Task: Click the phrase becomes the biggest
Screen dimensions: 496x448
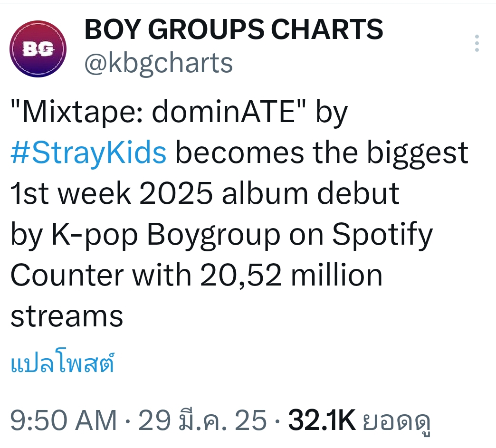Action: 322,153
